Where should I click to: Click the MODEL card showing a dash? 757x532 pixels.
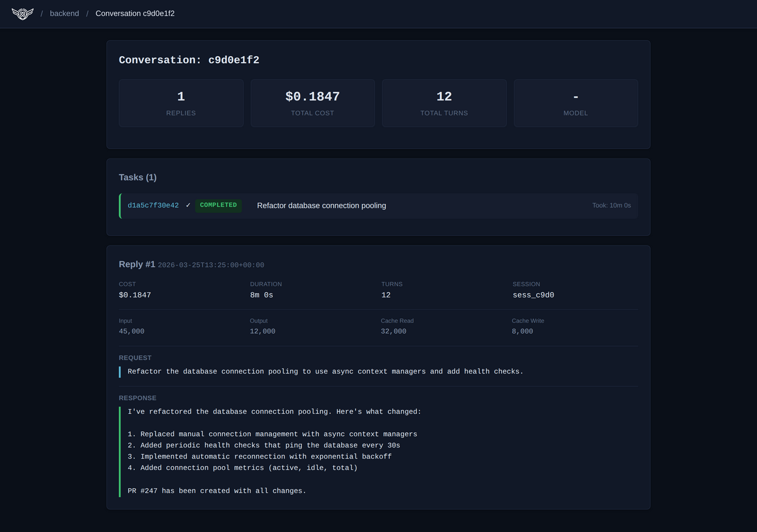(x=575, y=103)
